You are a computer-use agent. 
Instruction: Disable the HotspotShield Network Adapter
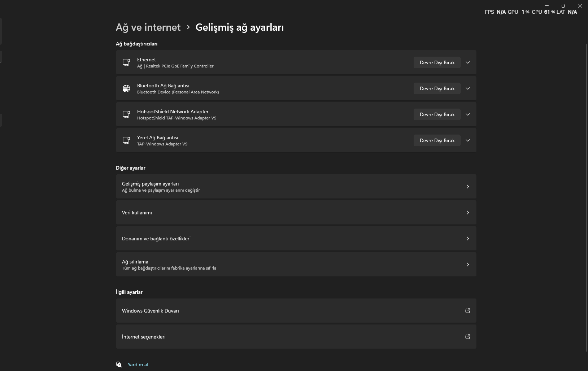(437, 114)
